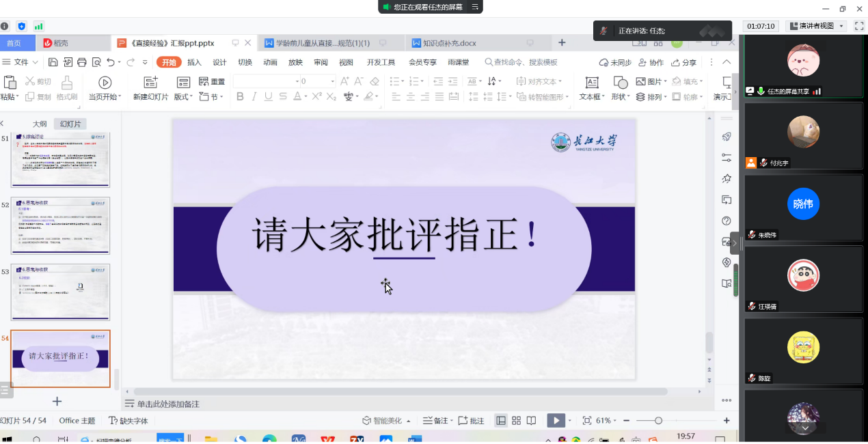The width and height of the screenshot is (868, 444).
Task: Select slide 53 thumbnail
Action: pyautogui.click(x=60, y=292)
